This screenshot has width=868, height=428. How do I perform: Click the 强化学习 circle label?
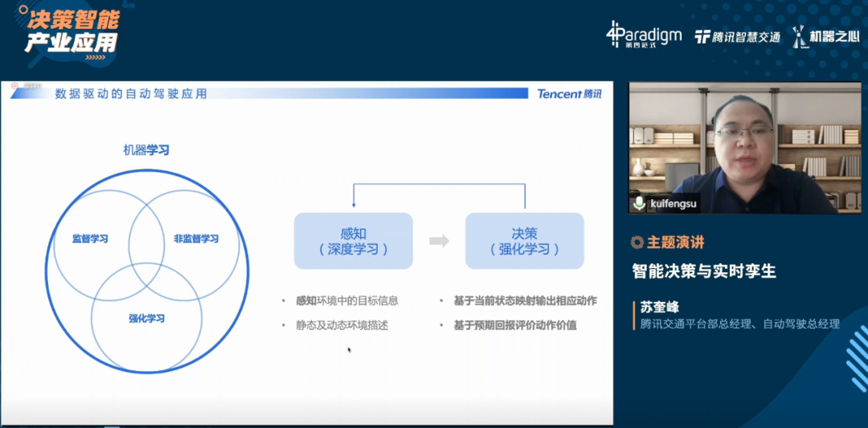click(x=147, y=319)
